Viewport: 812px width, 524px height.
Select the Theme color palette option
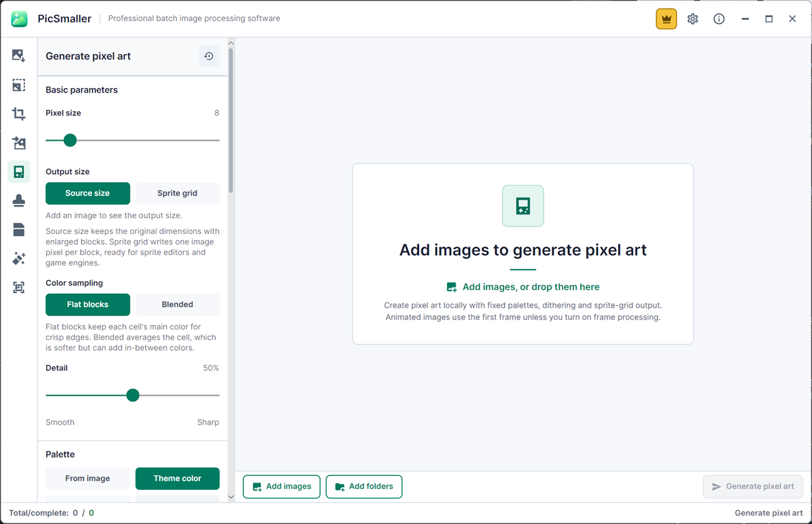[178, 479]
